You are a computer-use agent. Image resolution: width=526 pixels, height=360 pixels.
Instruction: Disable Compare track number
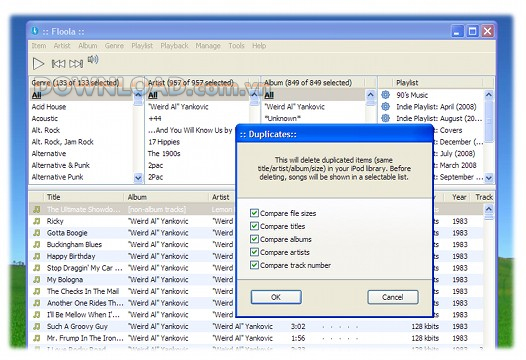click(x=254, y=265)
